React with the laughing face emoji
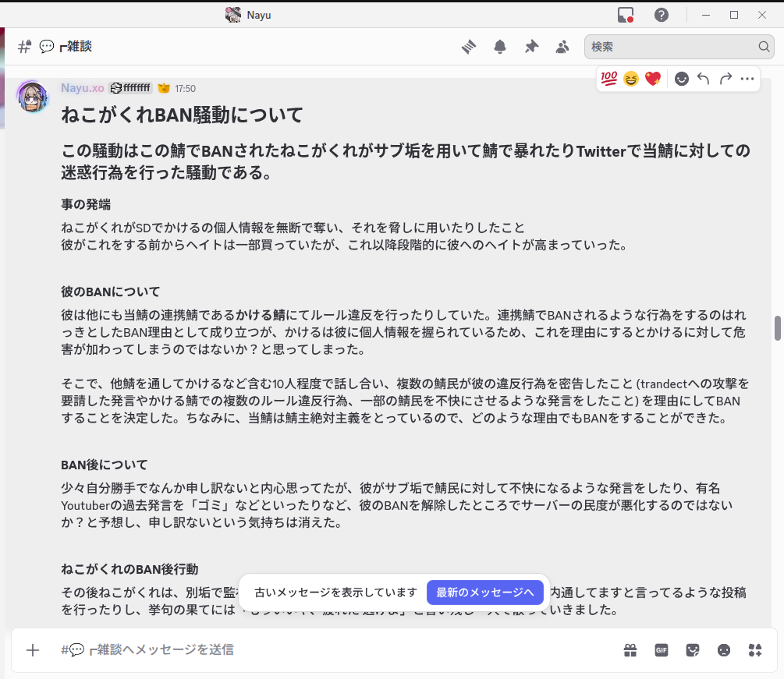 tap(631, 79)
